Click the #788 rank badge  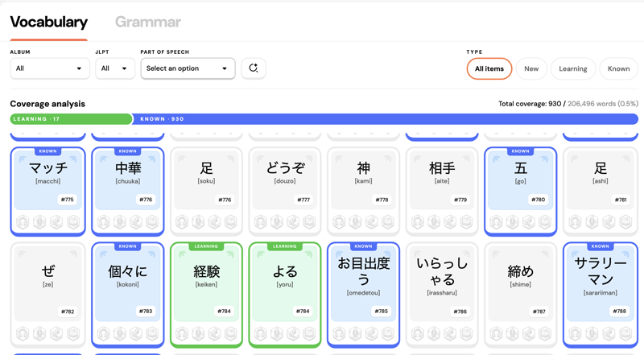pyautogui.click(x=619, y=311)
